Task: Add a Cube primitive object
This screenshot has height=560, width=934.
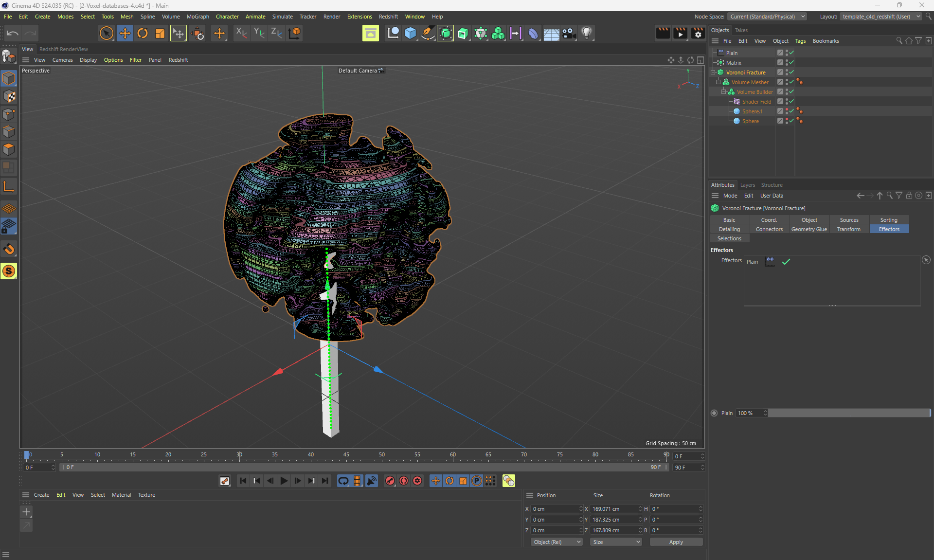Action: tap(410, 33)
